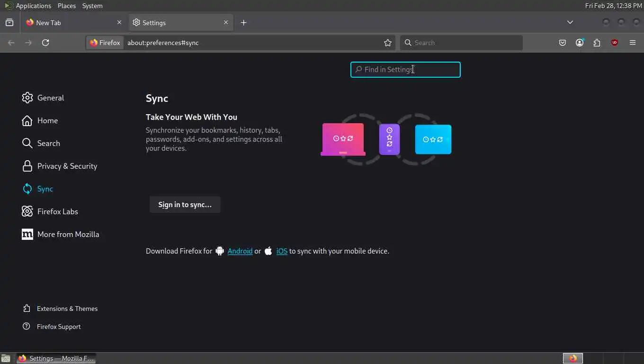Image resolution: width=644 pixels, height=364 pixels.
Task: Reload the current page
Action: pos(45,43)
